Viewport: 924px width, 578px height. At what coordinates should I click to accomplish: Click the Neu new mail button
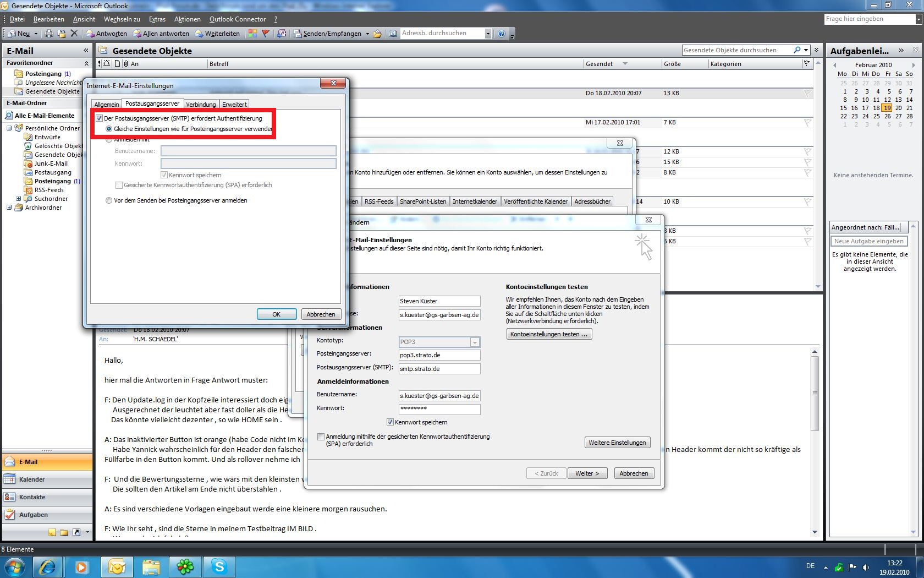coord(19,34)
